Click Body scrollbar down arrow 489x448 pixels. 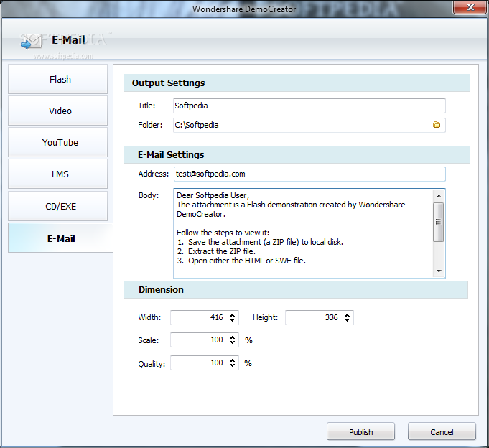pyautogui.click(x=439, y=271)
